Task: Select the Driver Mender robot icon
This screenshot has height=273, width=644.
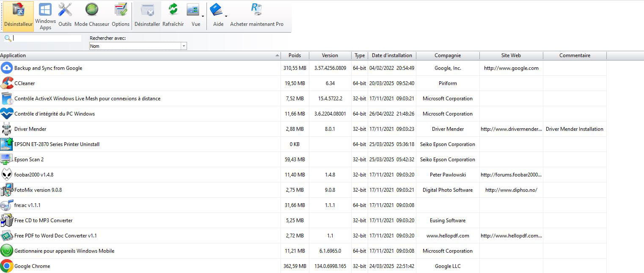Action: (x=7, y=129)
